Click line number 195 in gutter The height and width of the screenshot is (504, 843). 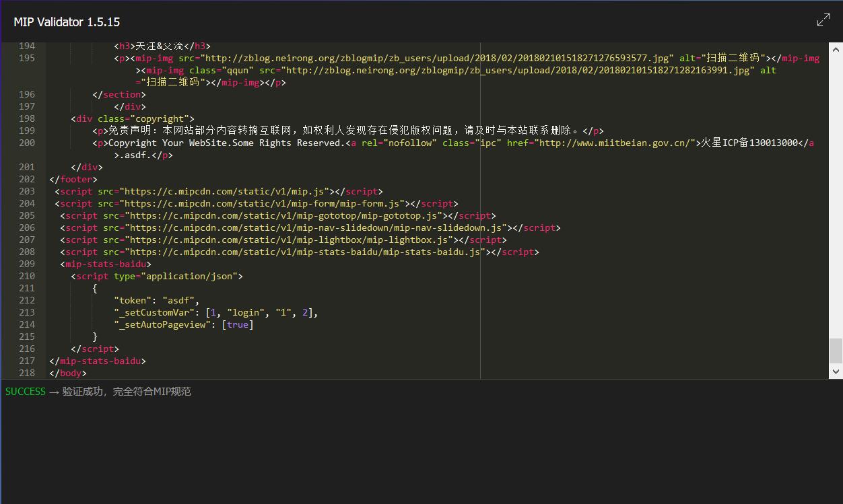(x=27, y=59)
